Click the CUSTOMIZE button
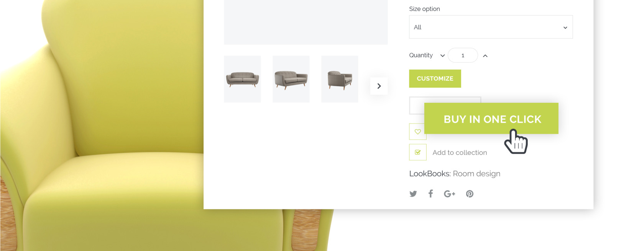 435,78
